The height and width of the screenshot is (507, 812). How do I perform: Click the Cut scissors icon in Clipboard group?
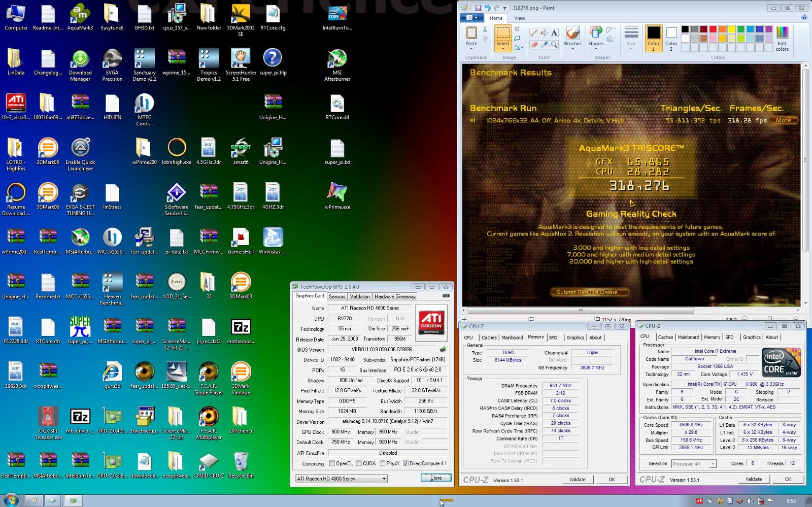pyautogui.click(x=485, y=29)
